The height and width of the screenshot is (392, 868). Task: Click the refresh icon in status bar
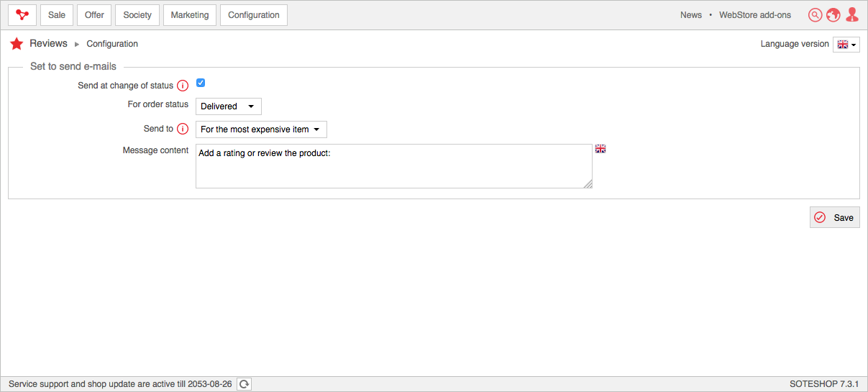[245, 384]
